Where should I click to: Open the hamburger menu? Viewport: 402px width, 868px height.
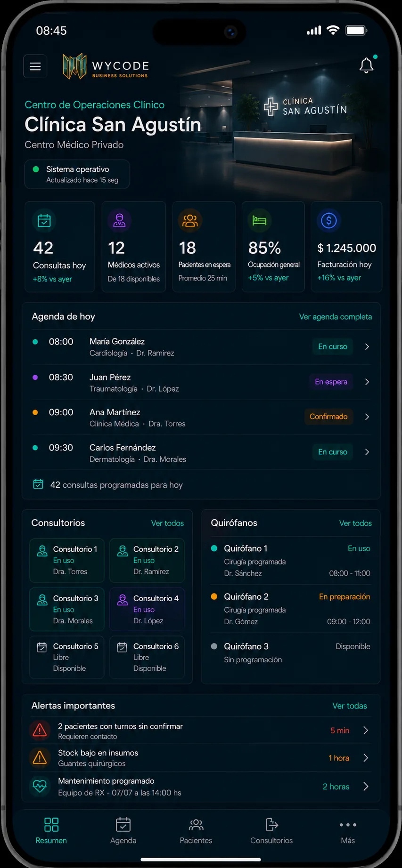pyautogui.click(x=35, y=66)
